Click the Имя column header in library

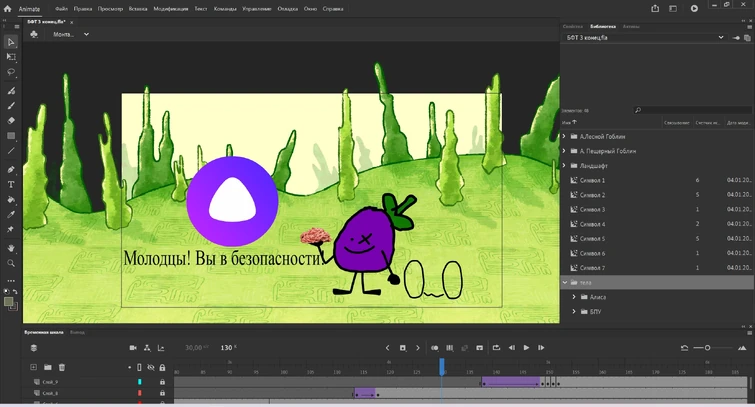coord(567,123)
